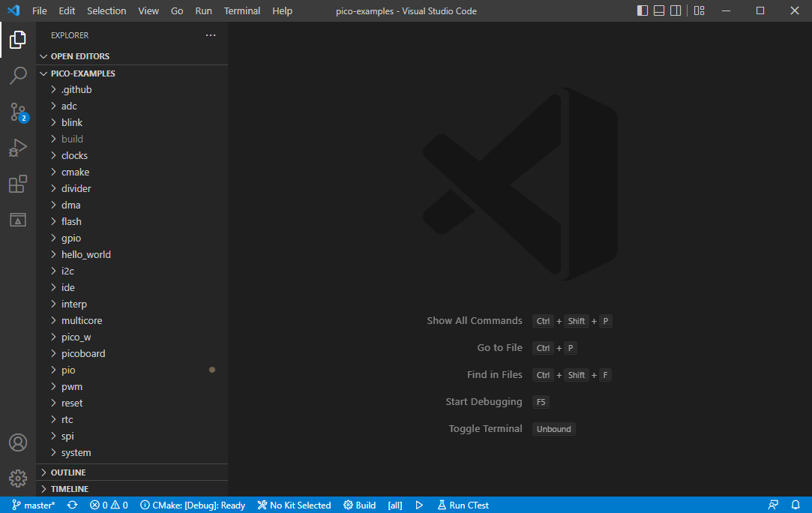The height and width of the screenshot is (513, 812).
Task: Open the Search view icon
Action: coord(17,76)
